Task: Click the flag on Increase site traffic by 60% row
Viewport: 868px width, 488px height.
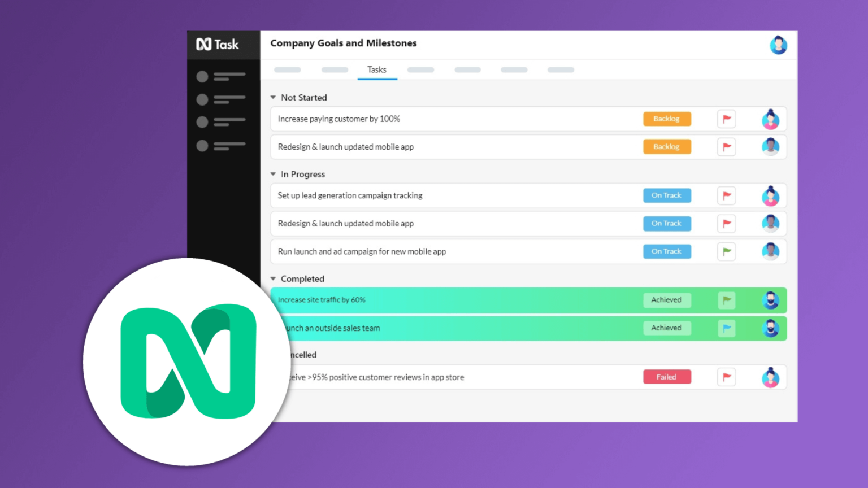Action: click(727, 300)
